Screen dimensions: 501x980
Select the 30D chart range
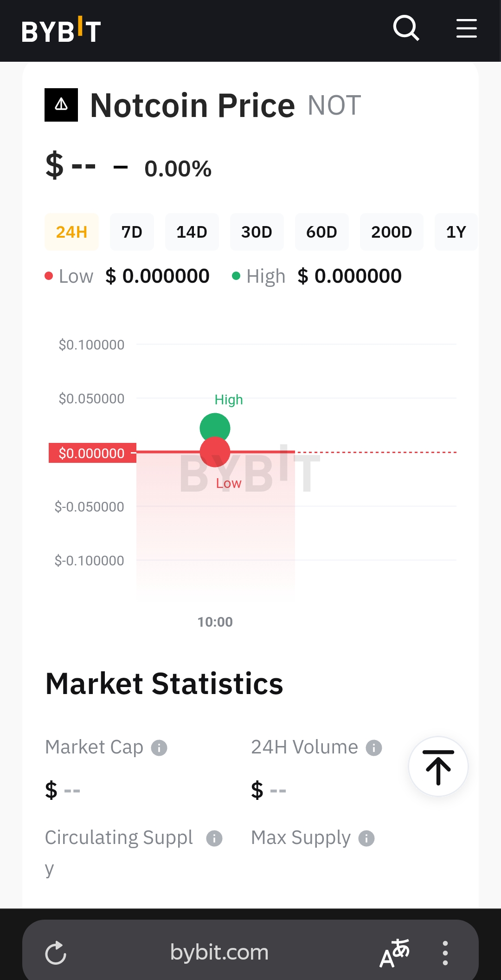point(257,232)
